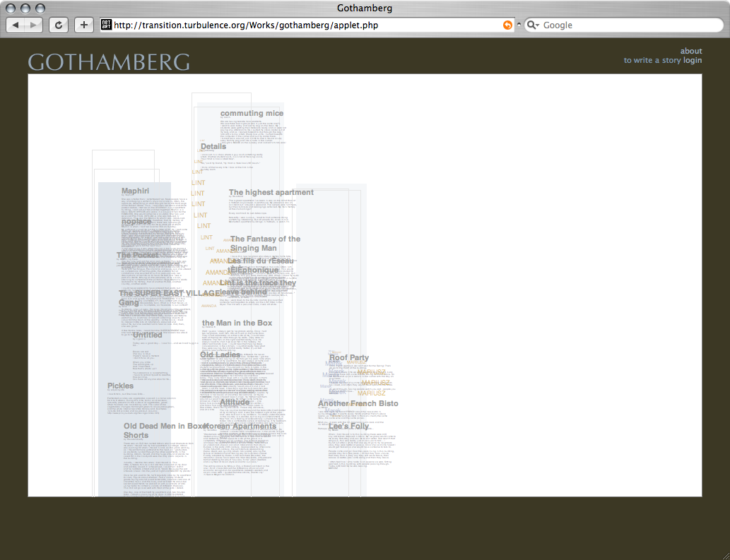Focus the URL address field
Viewport: 730px width, 560px height.
coord(304,25)
